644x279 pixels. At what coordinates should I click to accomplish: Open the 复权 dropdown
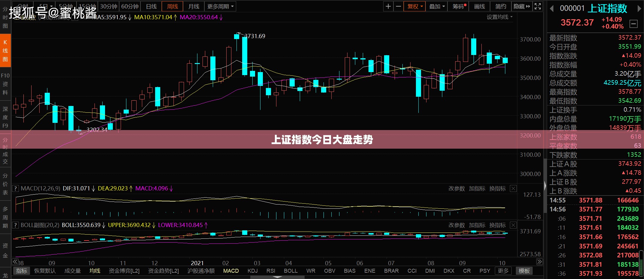415,6
